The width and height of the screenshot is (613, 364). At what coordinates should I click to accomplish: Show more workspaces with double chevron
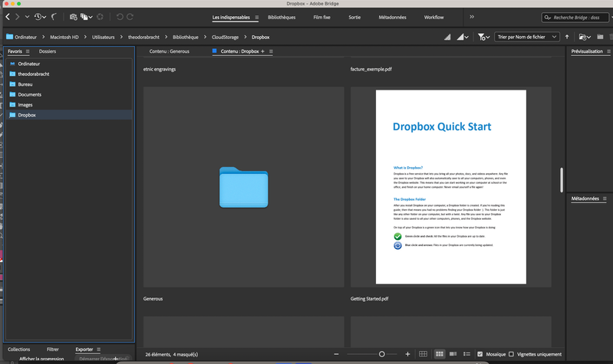coord(472,17)
